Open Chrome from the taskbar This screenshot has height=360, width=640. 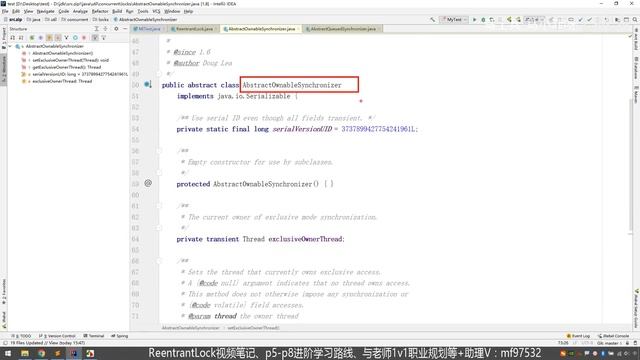click(x=41, y=353)
